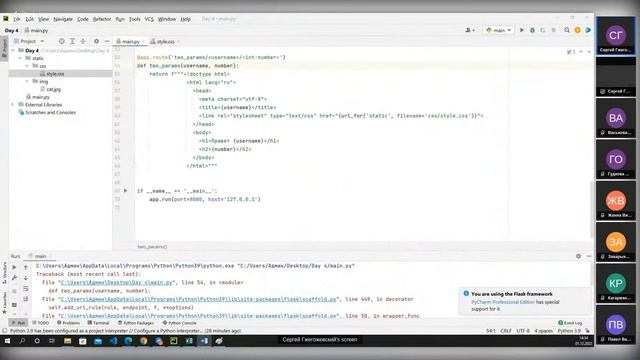Open Run panel settings gear
This screenshot has width=640, height=360.
(x=578, y=256)
